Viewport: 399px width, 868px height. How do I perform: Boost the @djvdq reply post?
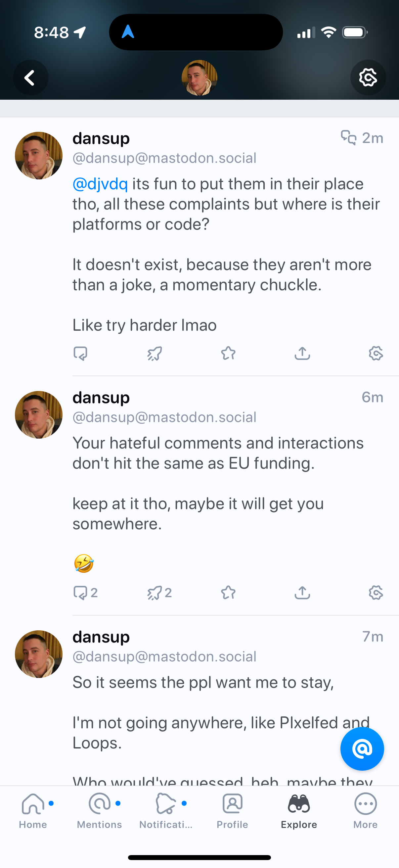(x=155, y=354)
